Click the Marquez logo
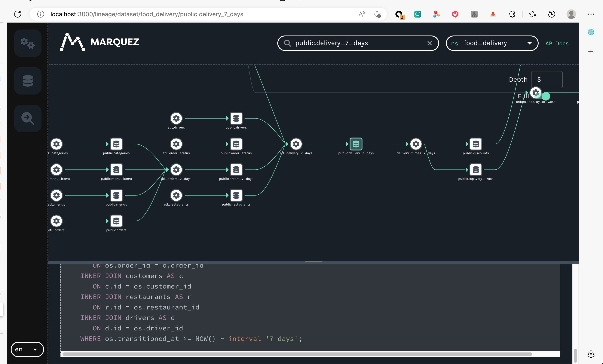The image size is (603, 364). pos(100,42)
